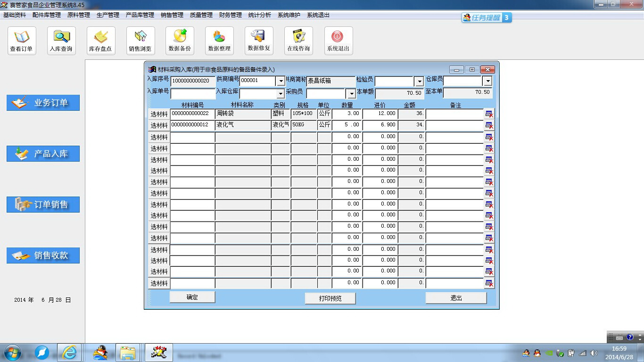Screen dimensions: 644x362
Task: Click the 确定 button
Action: point(192,297)
